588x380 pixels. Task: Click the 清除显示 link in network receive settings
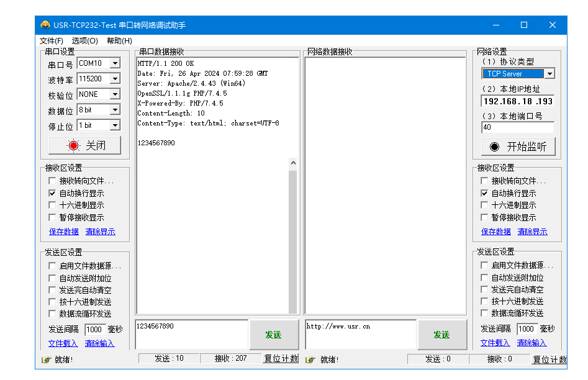[x=532, y=232]
